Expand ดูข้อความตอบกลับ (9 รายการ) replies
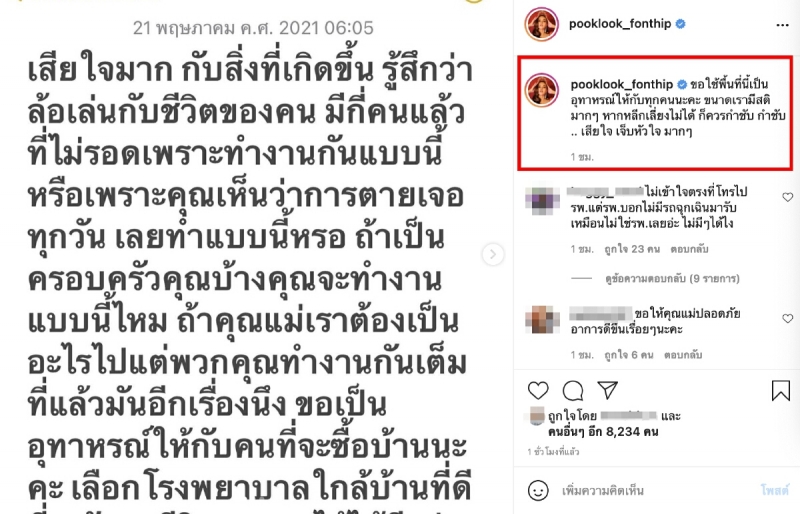 pyautogui.click(x=672, y=279)
